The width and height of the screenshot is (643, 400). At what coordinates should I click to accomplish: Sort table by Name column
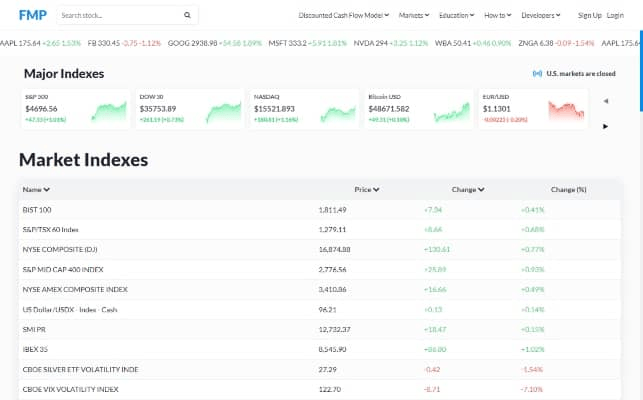(x=36, y=190)
